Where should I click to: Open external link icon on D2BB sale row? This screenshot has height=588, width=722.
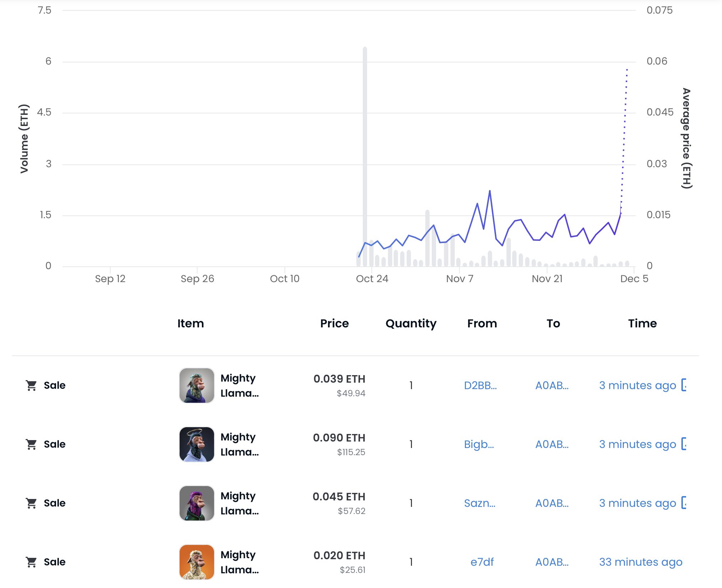[684, 385]
